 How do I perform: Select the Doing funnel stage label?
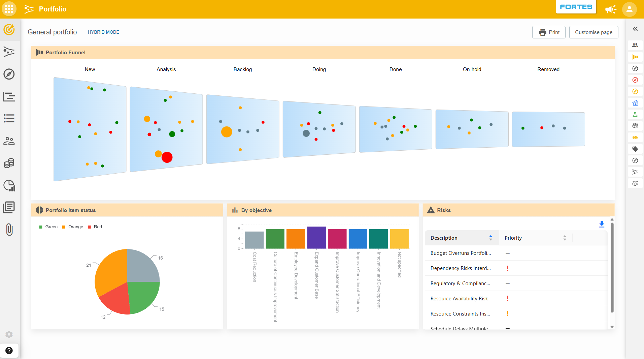pos(319,69)
